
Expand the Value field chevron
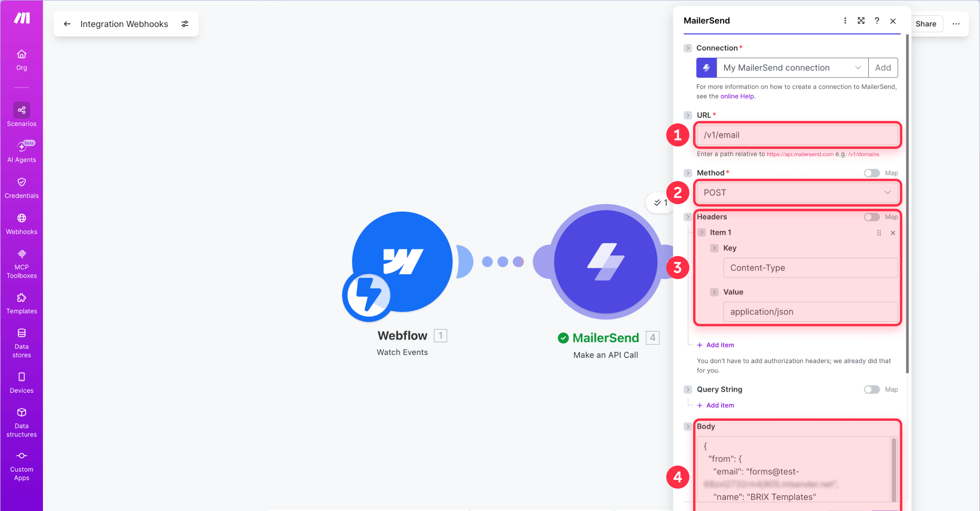click(714, 292)
